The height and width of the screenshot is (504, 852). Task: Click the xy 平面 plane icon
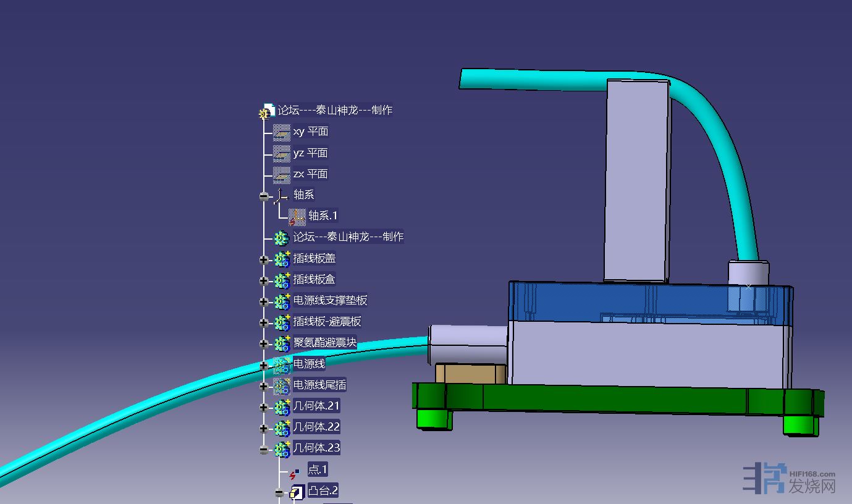(282, 132)
